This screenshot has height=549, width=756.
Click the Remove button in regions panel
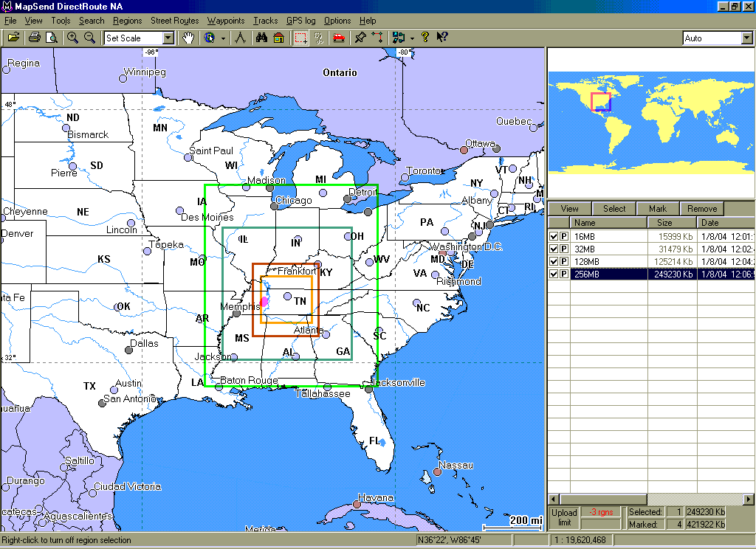(702, 209)
